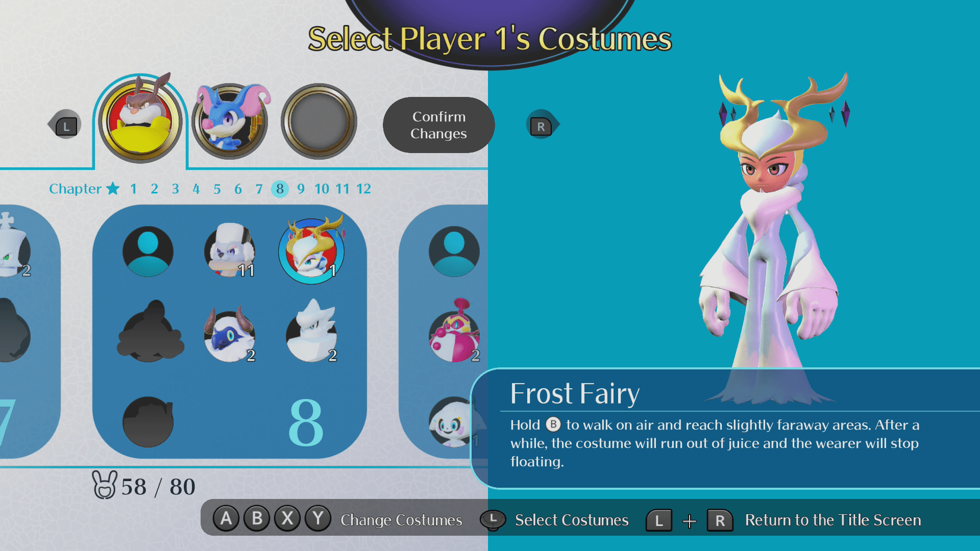Image resolution: width=980 pixels, height=551 pixels.
Task: Click the Confirm Changes button
Action: 439,125
